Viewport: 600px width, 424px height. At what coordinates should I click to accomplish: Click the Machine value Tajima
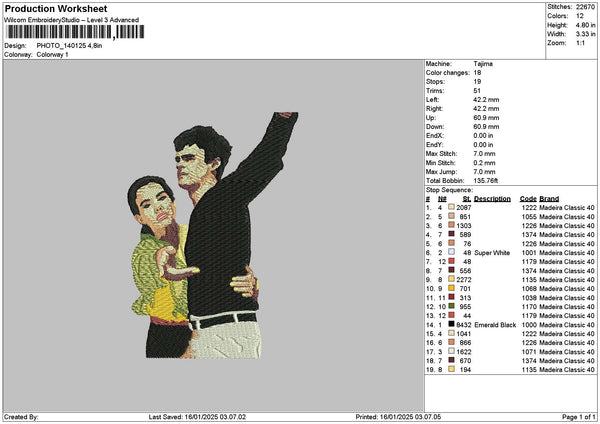[x=483, y=64]
